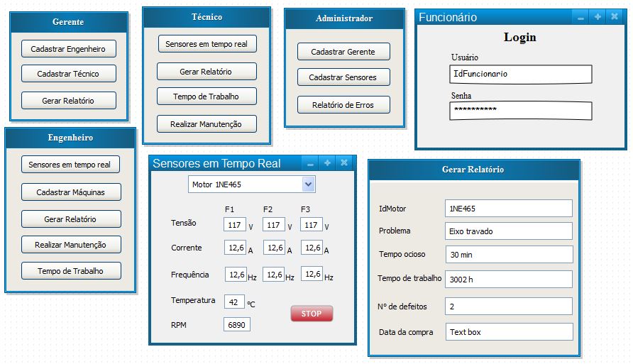Click the plus icon in Funcionário title bar
The height and width of the screenshot is (364, 633).
[x=598, y=17]
